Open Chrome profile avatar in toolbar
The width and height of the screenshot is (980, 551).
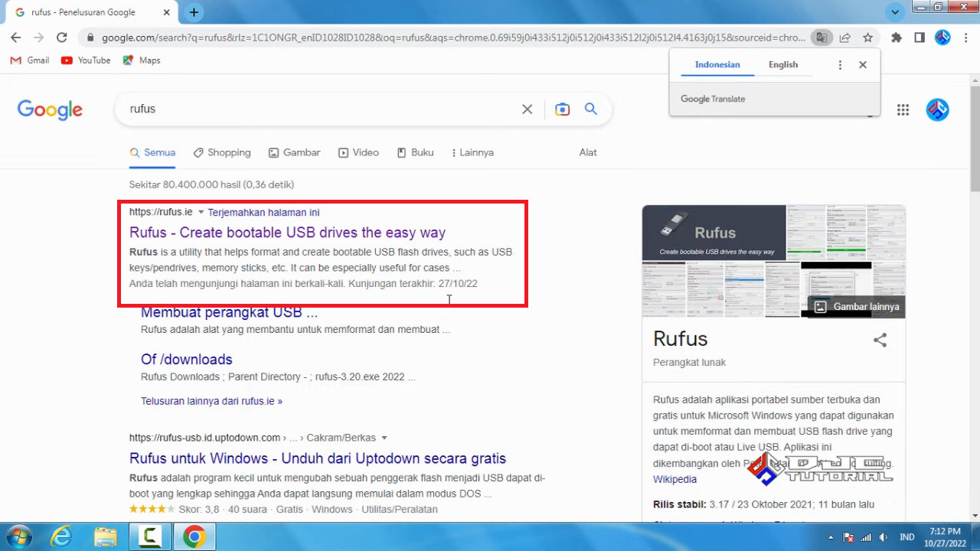point(942,37)
